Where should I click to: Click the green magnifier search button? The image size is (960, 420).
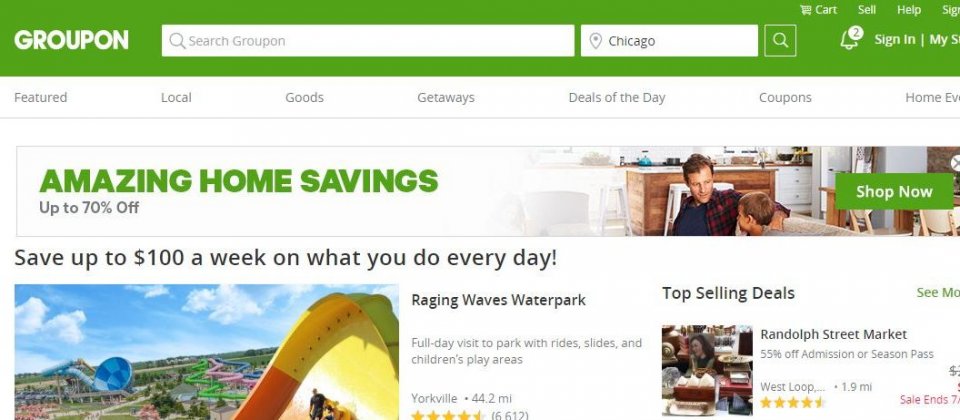click(x=780, y=40)
